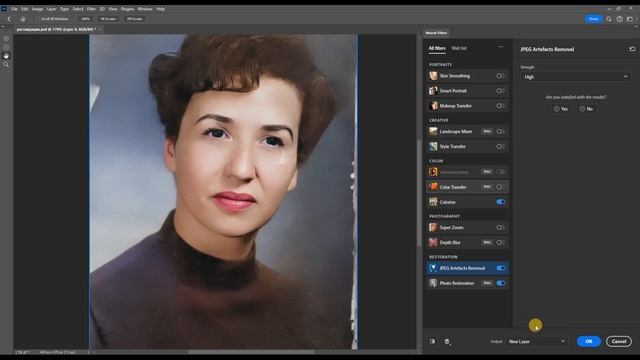This screenshot has height=360, width=640.
Task: Click the Color Transfer filter thumbnail
Action: coord(433,187)
